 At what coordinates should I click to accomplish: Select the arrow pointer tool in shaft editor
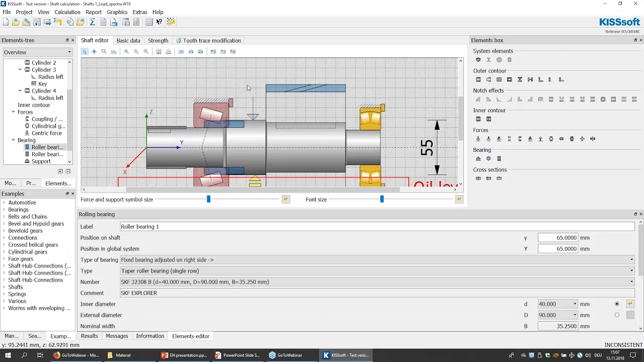(x=85, y=51)
